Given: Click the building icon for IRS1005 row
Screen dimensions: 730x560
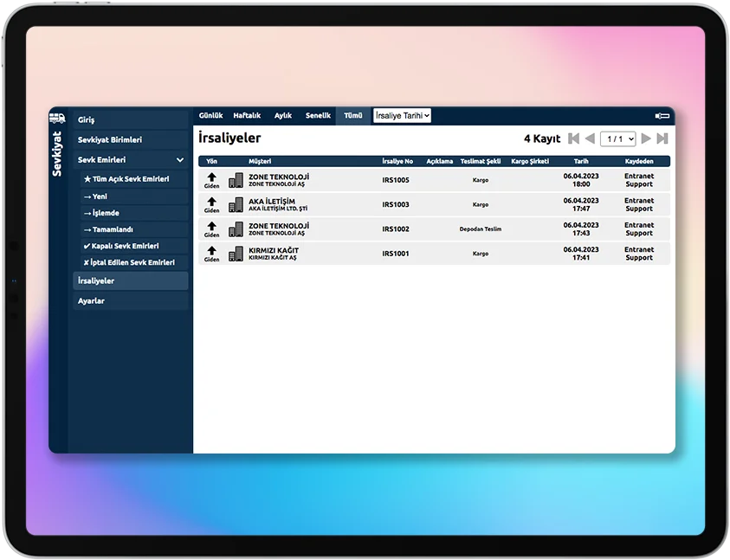Looking at the screenshot, I should pyautogui.click(x=236, y=180).
